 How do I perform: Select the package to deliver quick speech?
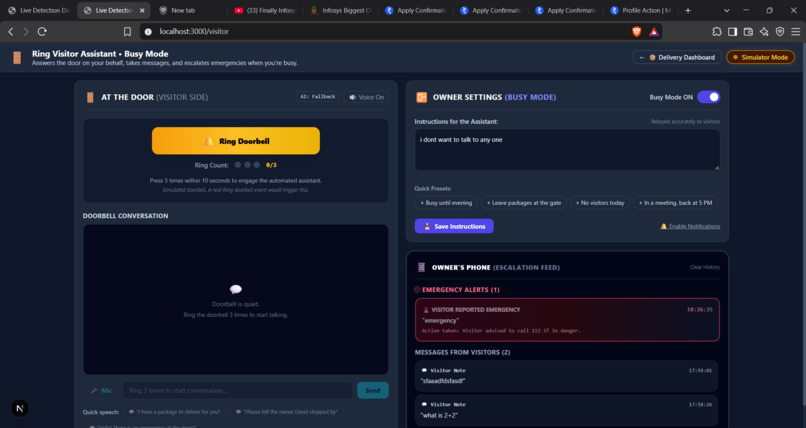point(175,412)
